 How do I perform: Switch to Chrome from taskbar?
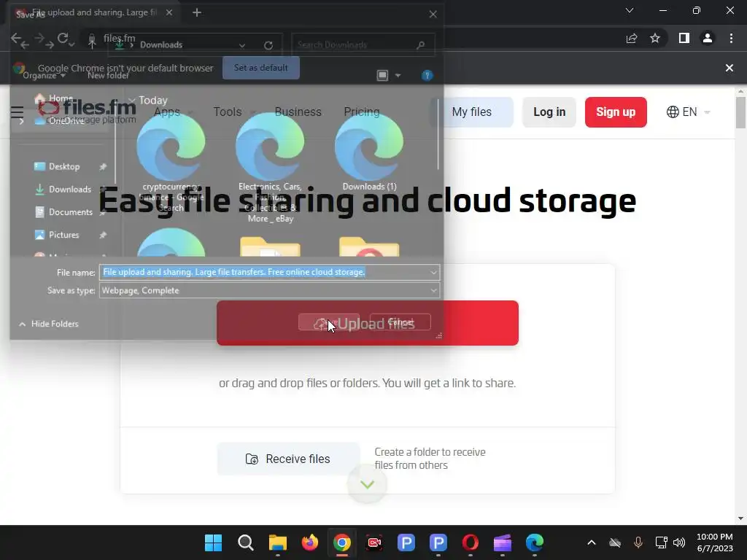(x=342, y=542)
